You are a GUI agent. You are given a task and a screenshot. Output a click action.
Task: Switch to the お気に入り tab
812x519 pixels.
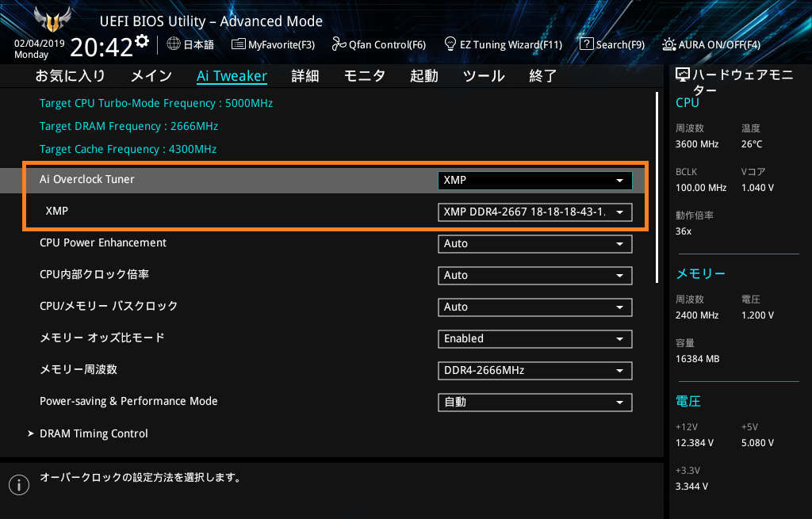71,76
